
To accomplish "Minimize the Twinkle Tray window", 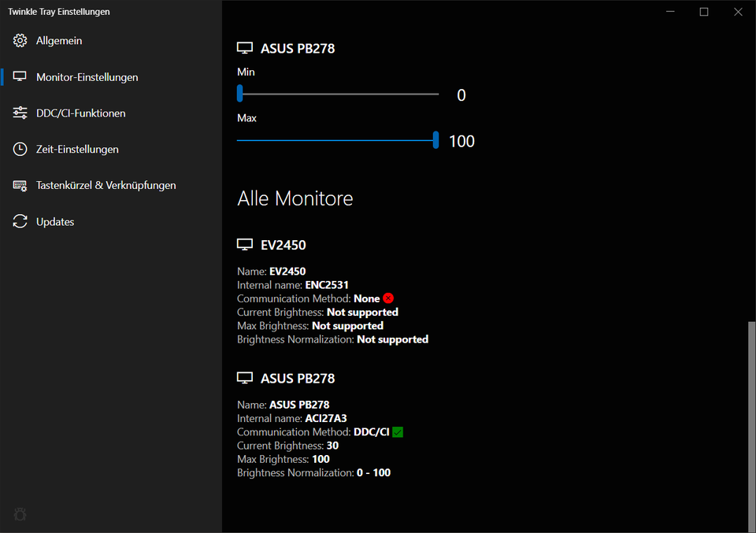I will (x=670, y=12).
